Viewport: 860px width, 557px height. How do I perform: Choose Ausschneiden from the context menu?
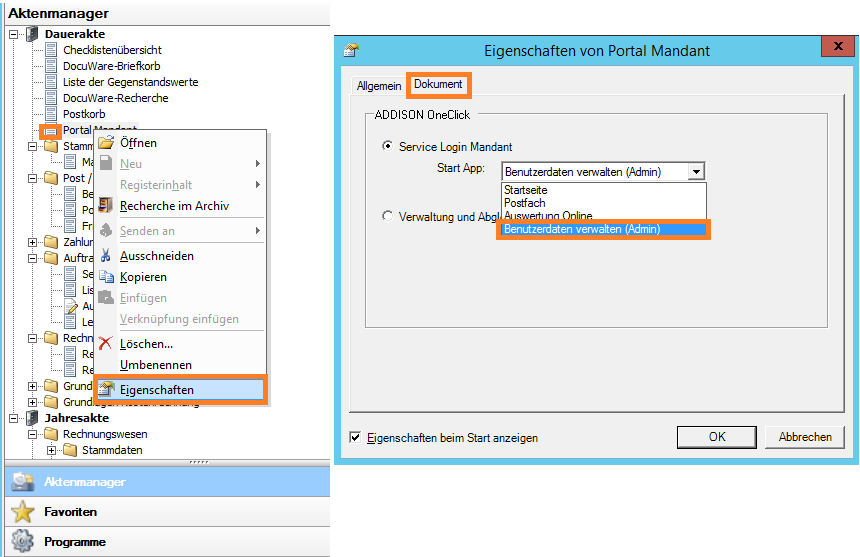(x=180, y=255)
